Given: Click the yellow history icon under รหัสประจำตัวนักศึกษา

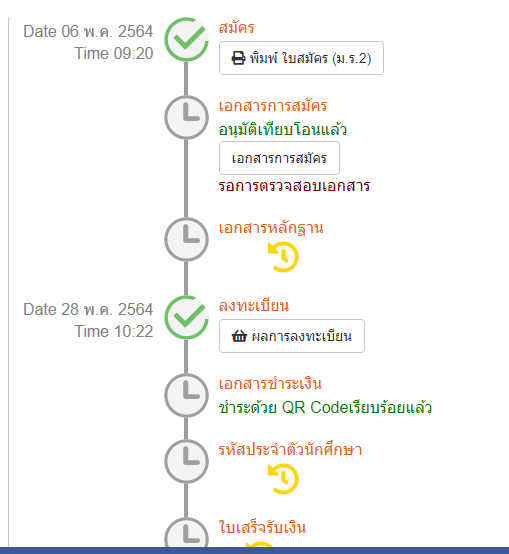Looking at the screenshot, I should pyautogui.click(x=283, y=479).
